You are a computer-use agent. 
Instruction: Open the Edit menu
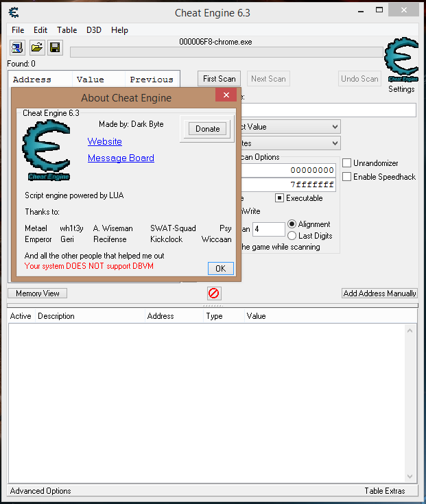pyautogui.click(x=40, y=30)
